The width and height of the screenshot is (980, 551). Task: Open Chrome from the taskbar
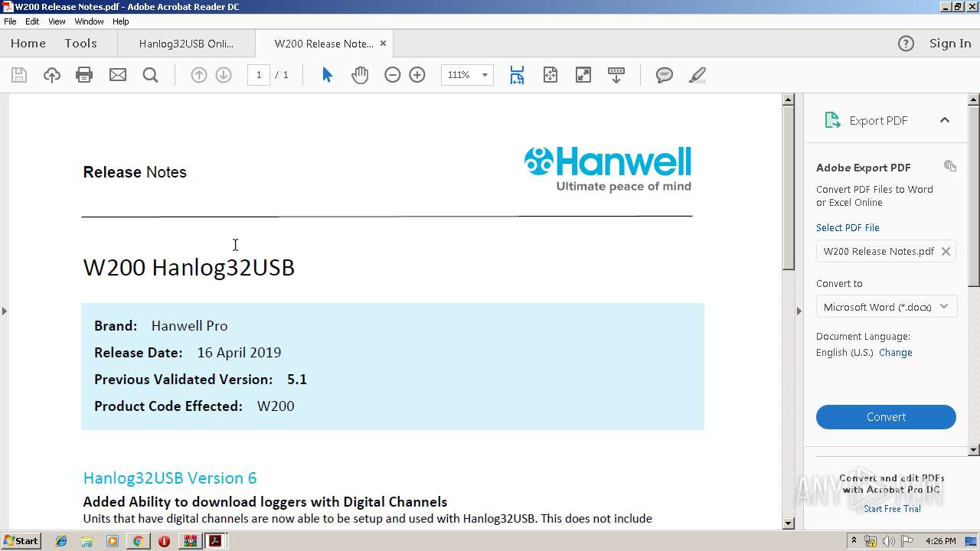(x=138, y=541)
